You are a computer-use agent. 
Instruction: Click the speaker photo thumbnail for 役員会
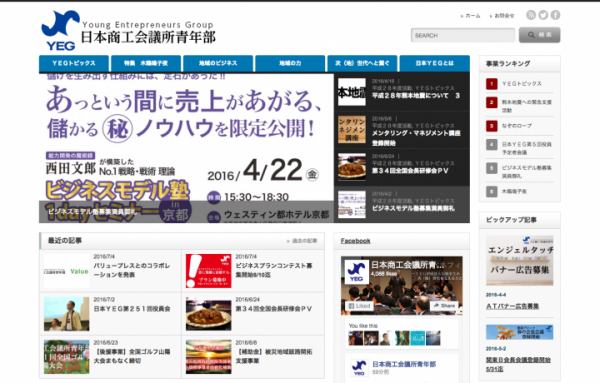coord(67,314)
